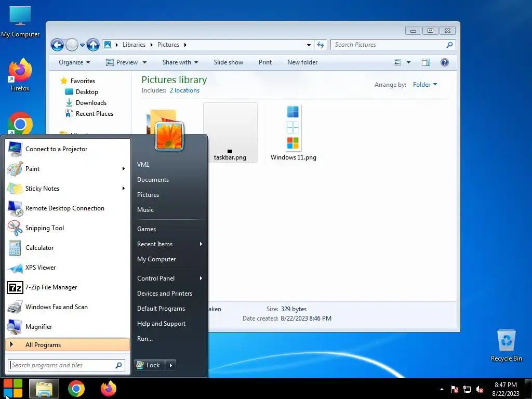Image resolution: width=532 pixels, height=399 pixels.
Task: Open Music from Start menu
Action: [x=145, y=210]
